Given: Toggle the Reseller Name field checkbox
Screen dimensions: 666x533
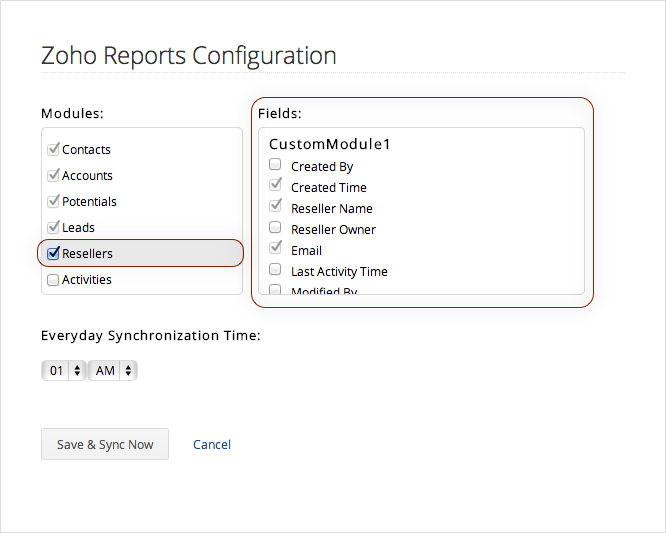Looking at the screenshot, I should [x=275, y=207].
